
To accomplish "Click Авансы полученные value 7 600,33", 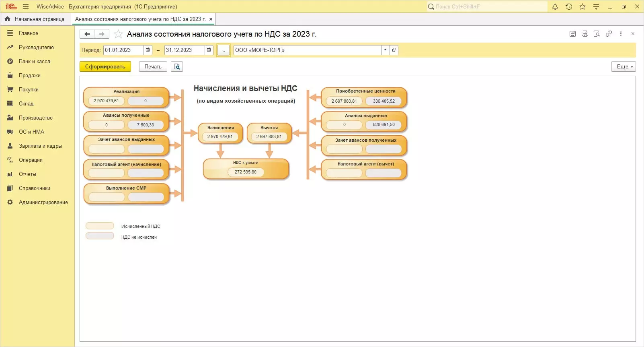I will tap(146, 125).
